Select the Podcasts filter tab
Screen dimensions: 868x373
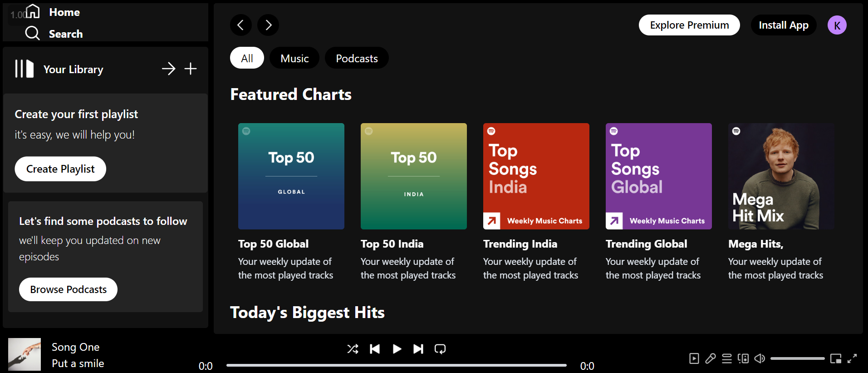coord(357,58)
